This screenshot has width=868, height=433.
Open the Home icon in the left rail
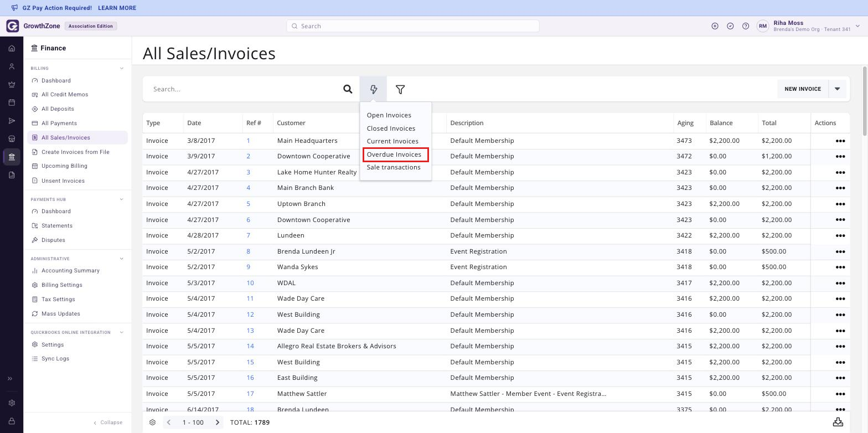(12, 48)
